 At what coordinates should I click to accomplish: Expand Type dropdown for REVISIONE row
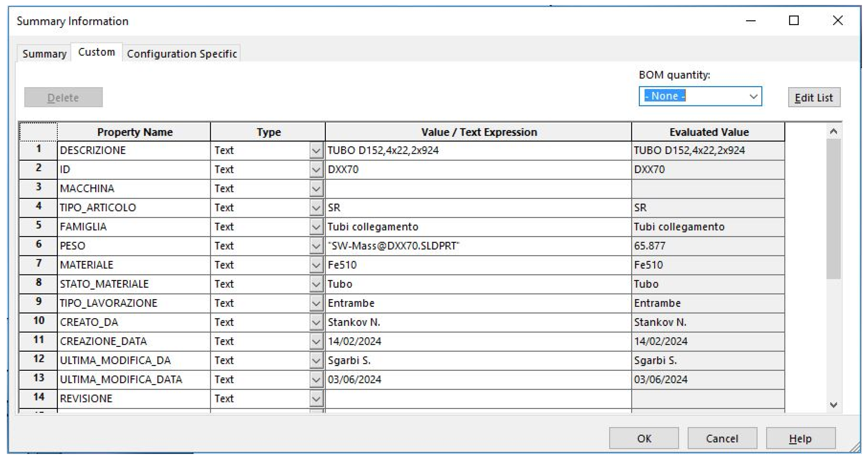coord(316,399)
